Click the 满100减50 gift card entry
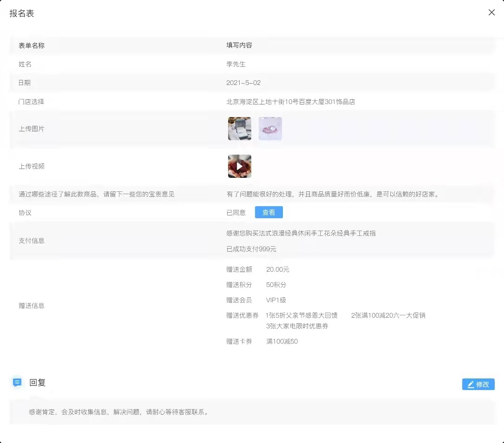The image size is (504, 443). click(x=282, y=341)
